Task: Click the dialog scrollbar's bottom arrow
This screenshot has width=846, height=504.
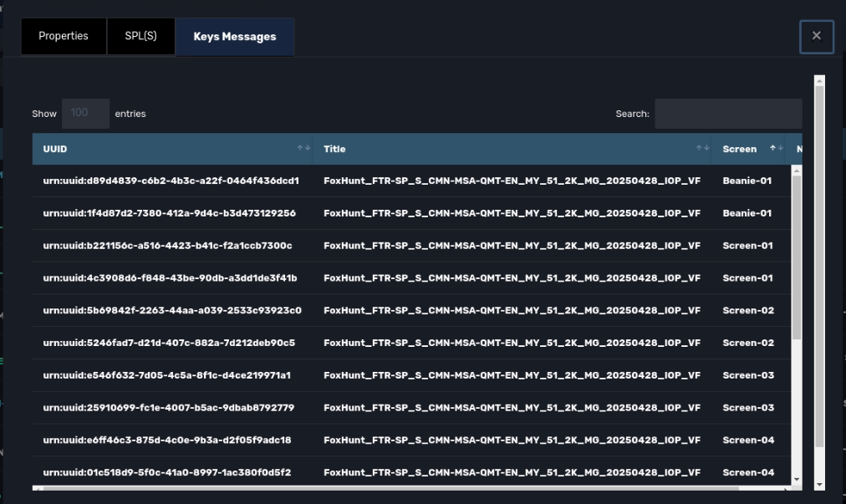Action: click(819, 484)
